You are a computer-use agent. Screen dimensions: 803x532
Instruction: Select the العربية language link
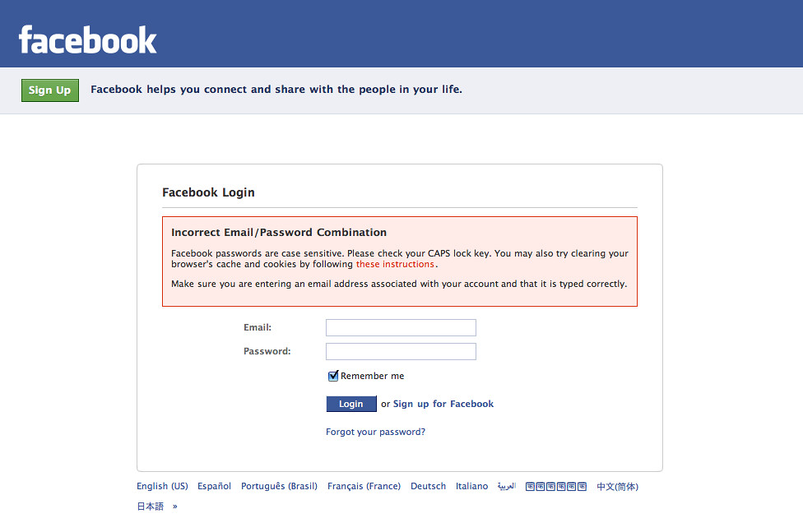508,486
